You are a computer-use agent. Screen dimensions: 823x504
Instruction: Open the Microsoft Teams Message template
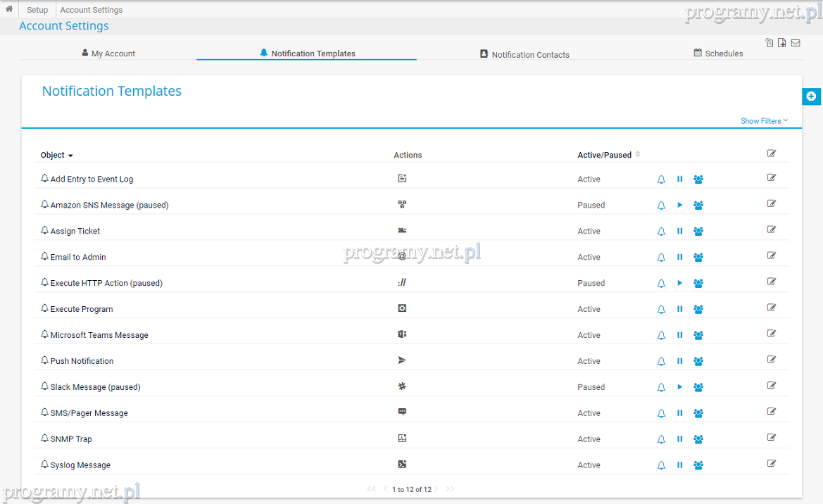coord(99,335)
